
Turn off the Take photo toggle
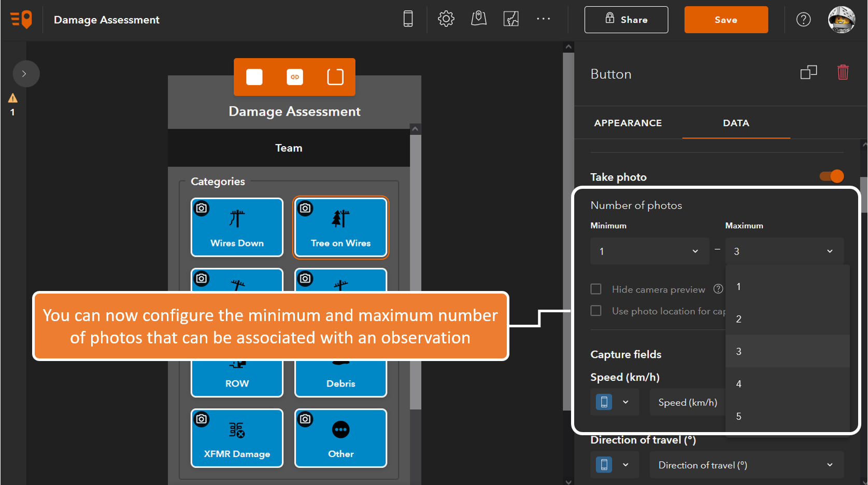831,176
